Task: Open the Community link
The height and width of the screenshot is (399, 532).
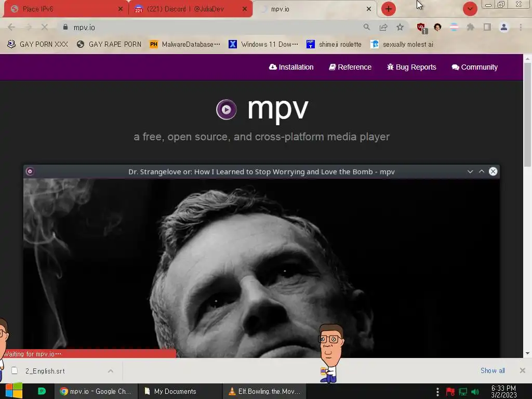Action: (x=475, y=67)
